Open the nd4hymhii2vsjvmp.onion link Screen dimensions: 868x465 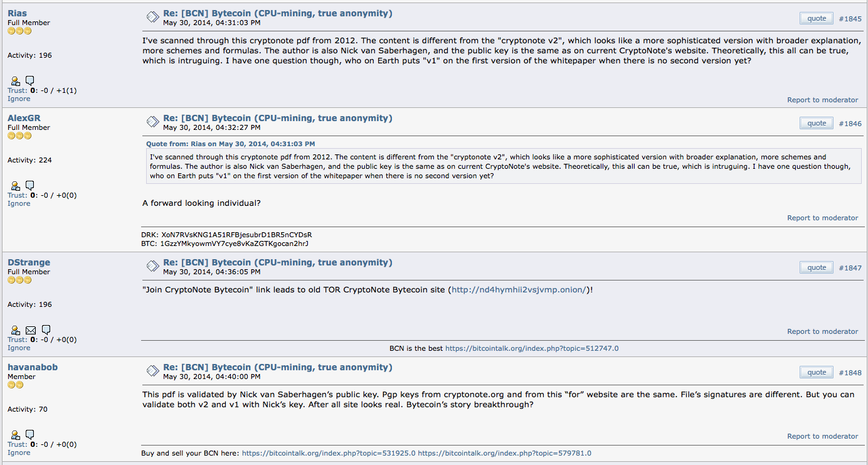(x=519, y=289)
